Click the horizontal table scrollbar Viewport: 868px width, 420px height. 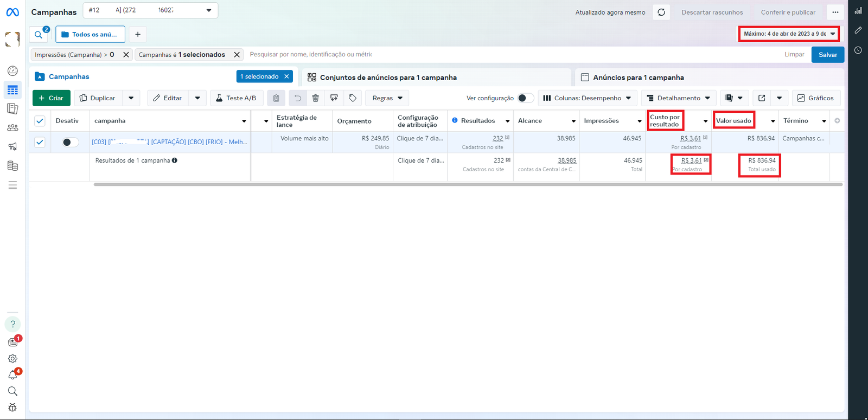tap(468, 184)
